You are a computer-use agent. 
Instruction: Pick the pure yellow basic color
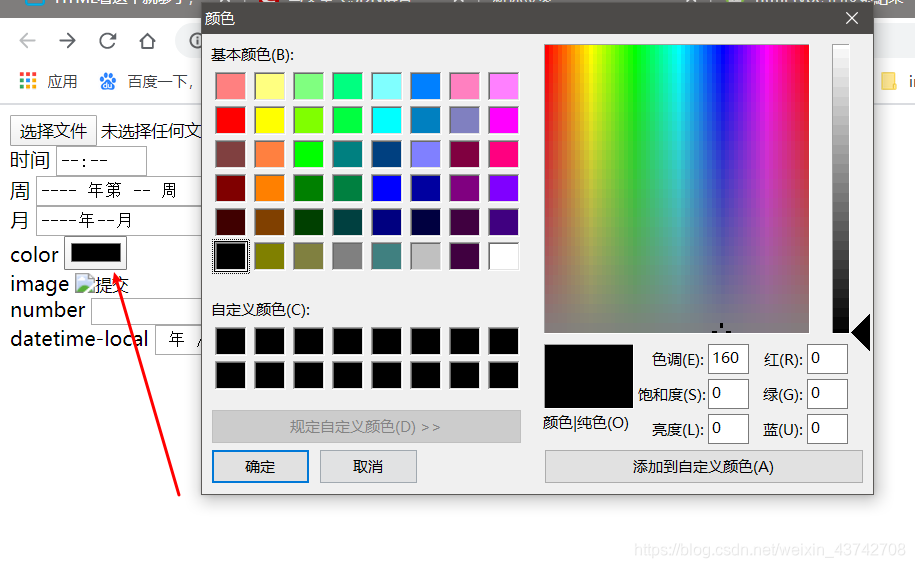[x=270, y=120]
